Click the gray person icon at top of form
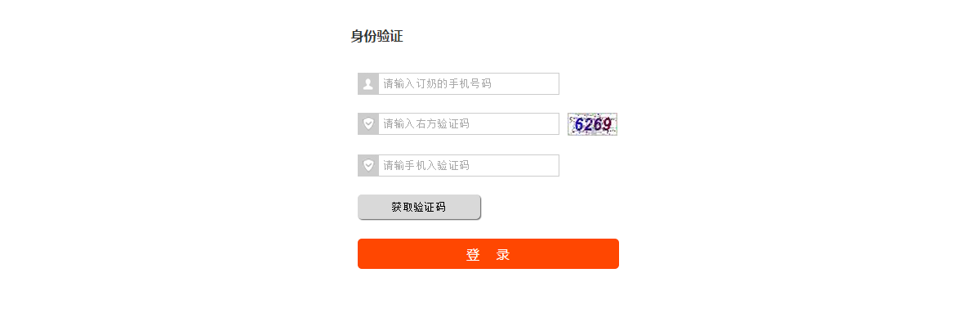 (x=368, y=83)
